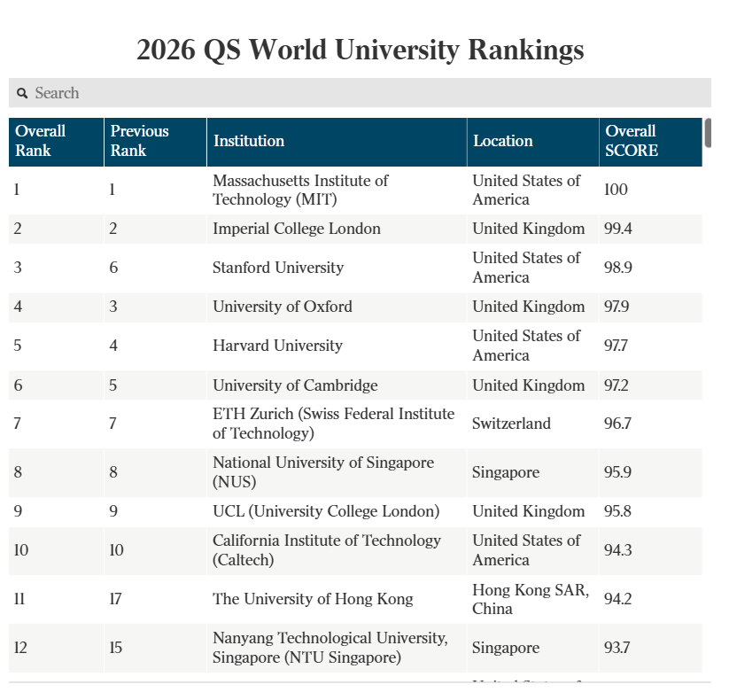Click Stanford University in the table

(277, 268)
